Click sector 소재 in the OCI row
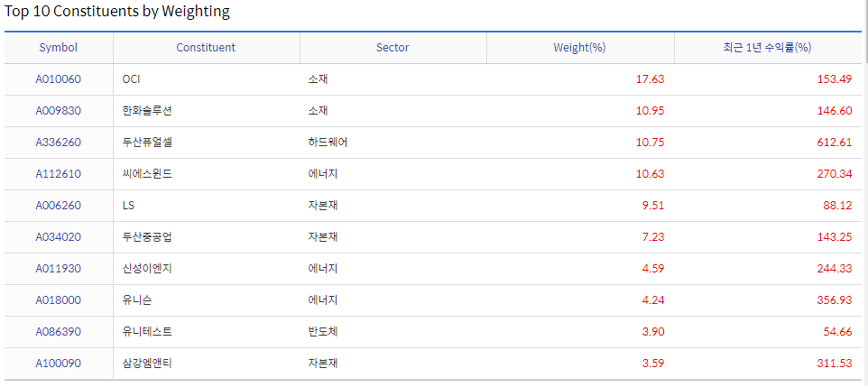 point(319,79)
